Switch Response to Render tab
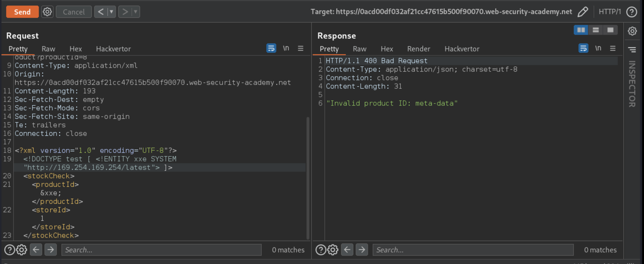The width and height of the screenshot is (644, 264). [419, 49]
